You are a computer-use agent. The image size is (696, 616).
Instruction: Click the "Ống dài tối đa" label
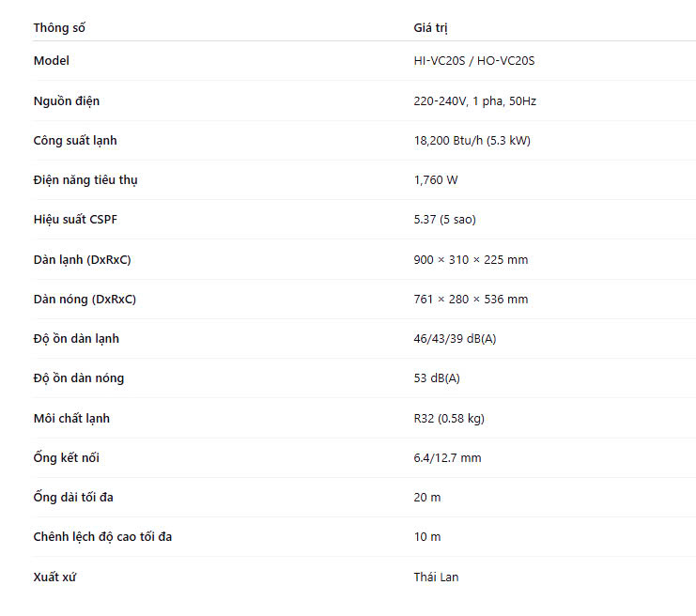tap(73, 498)
